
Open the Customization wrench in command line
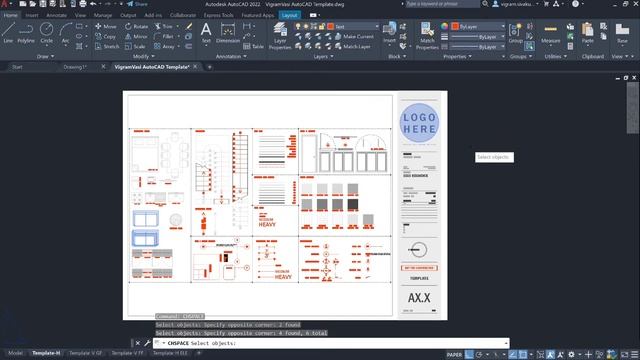(x=147, y=343)
